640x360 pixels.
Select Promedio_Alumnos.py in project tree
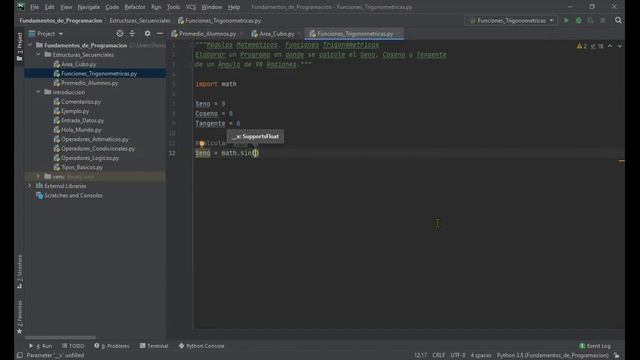click(89, 83)
